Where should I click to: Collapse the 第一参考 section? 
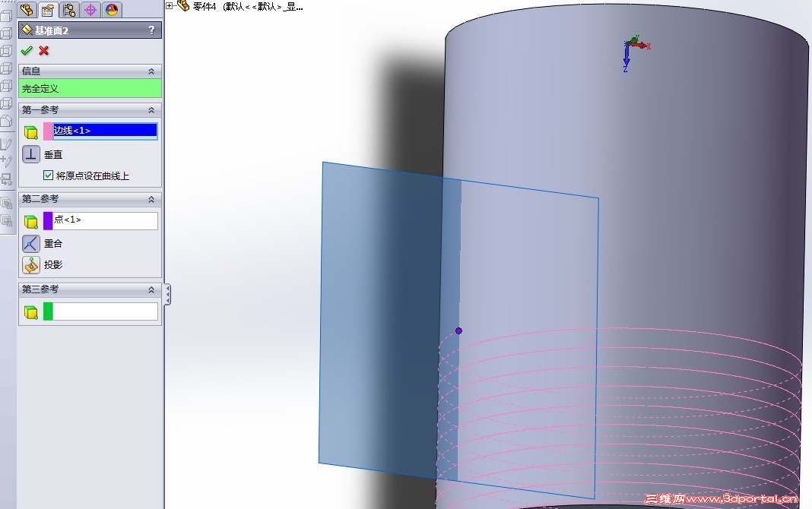pyautogui.click(x=151, y=110)
